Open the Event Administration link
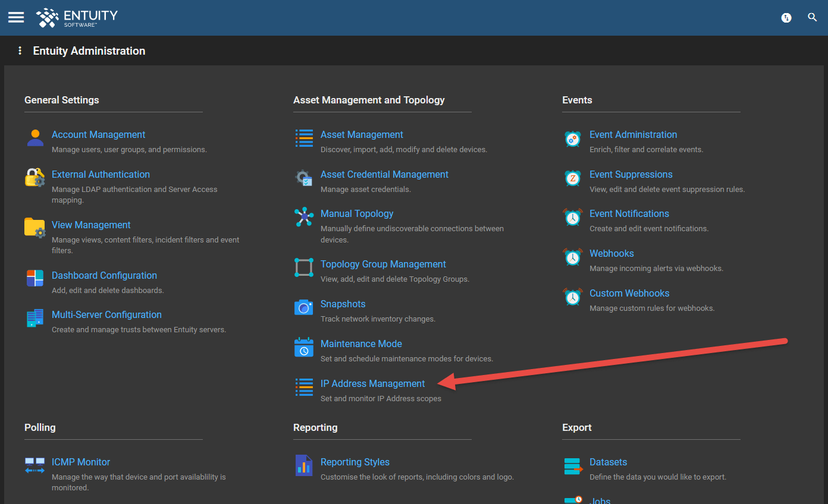828x504 pixels. pos(633,135)
